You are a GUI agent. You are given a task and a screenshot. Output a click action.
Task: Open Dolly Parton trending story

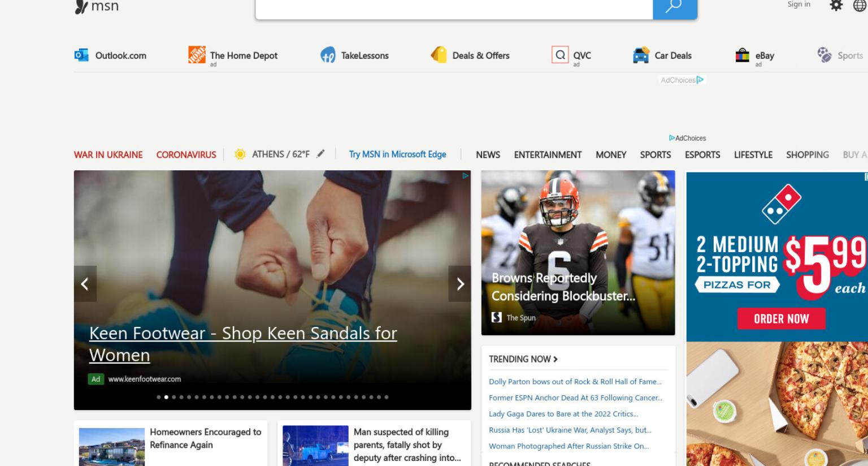(575, 382)
